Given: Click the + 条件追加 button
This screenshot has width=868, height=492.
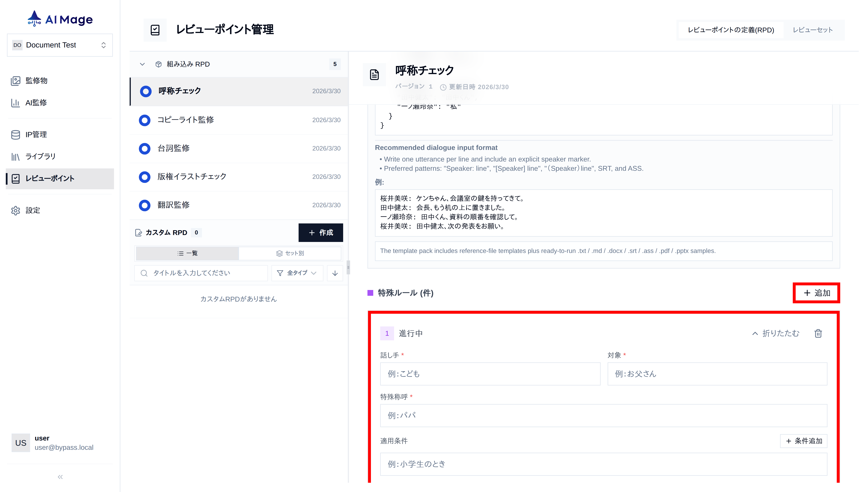Looking at the screenshot, I should (x=804, y=441).
